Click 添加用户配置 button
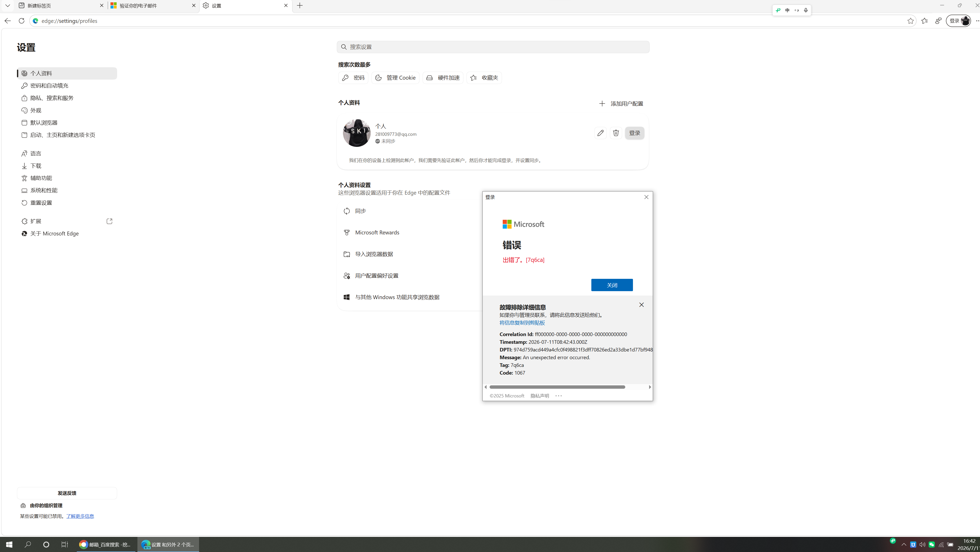 [621, 103]
